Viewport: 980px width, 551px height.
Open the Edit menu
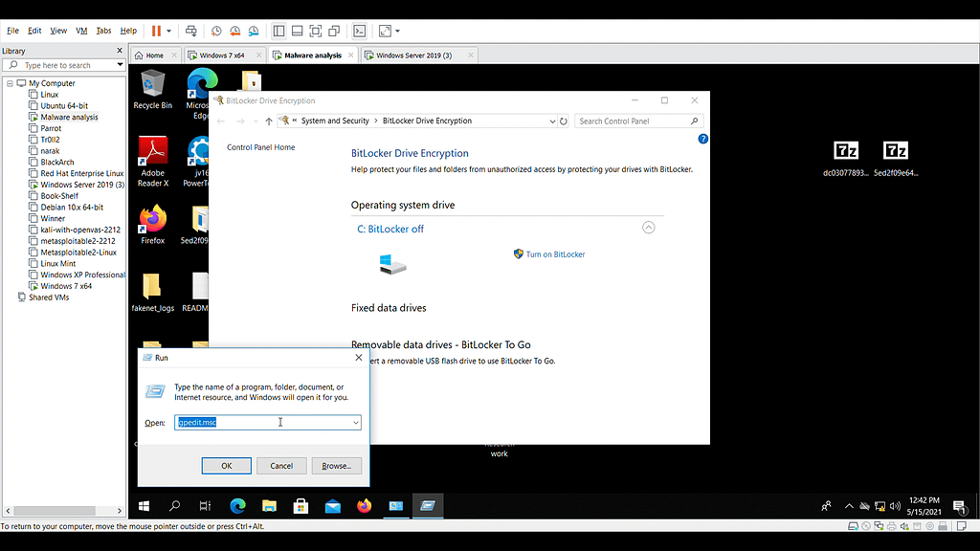(x=34, y=31)
